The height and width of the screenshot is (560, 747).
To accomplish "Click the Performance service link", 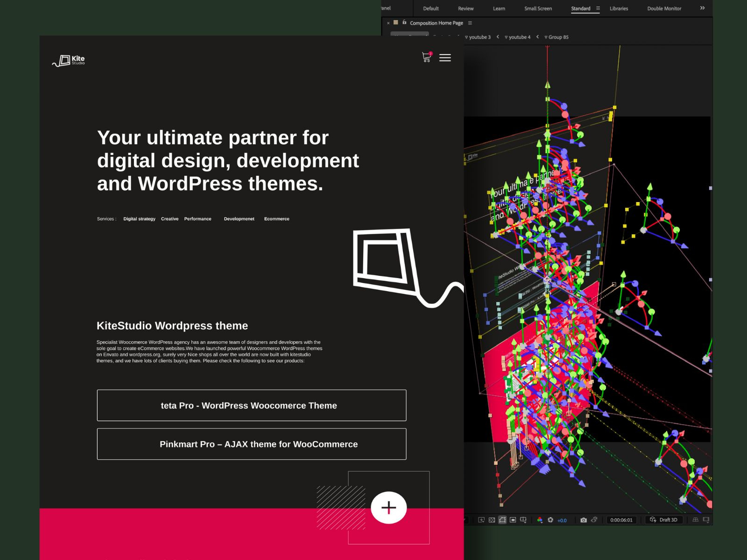I will [x=197, y=219].
